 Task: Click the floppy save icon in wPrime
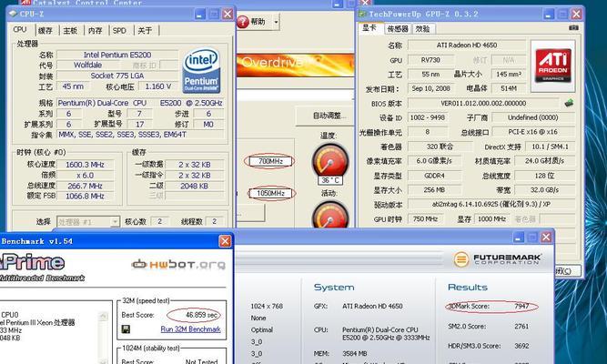click(x=126, y=329)
